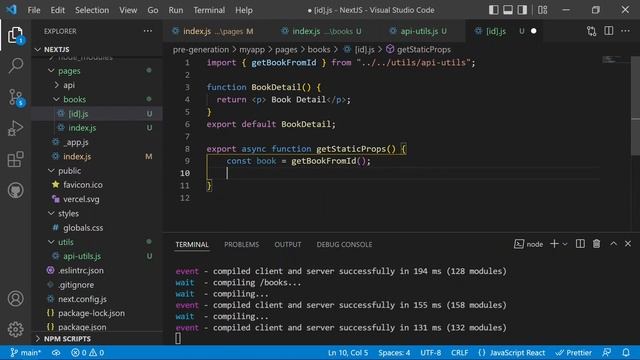Open changes compare icon in editor toolbar

point(591,31)
